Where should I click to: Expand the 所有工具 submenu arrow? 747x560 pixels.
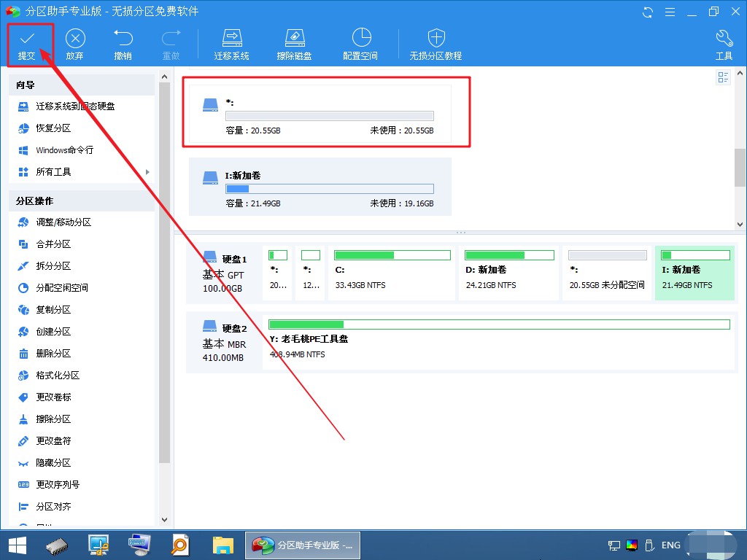[x=147, y=172]
